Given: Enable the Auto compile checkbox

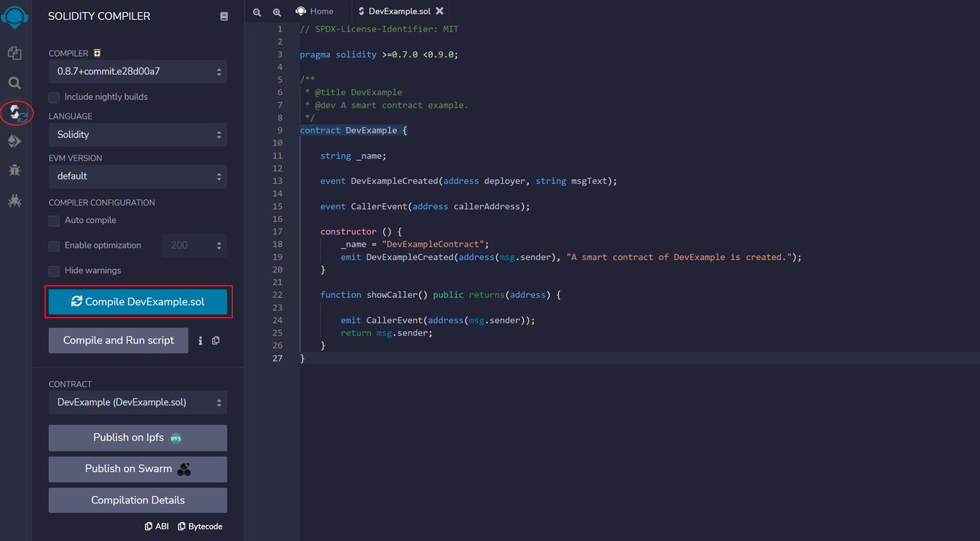Looking at the screenshot, I should pos(54,221).
